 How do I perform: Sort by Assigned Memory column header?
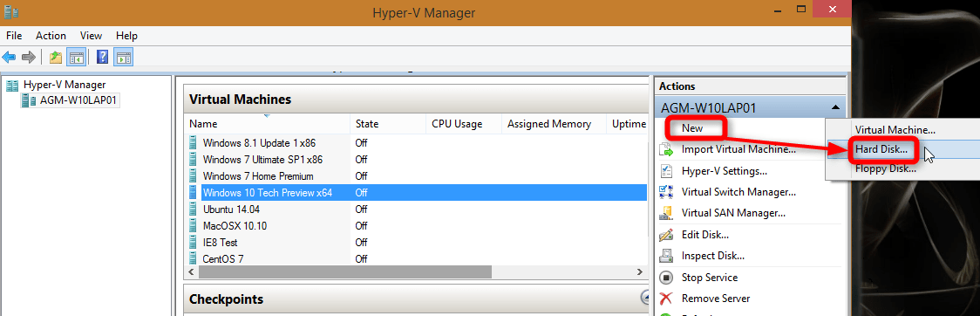(x=554, y=124)
